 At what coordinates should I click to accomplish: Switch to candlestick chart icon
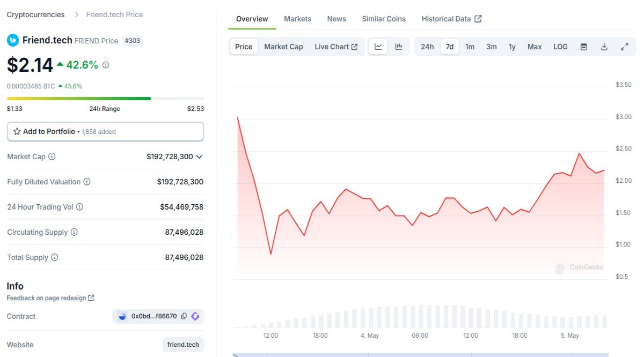[x=399, y=47]
